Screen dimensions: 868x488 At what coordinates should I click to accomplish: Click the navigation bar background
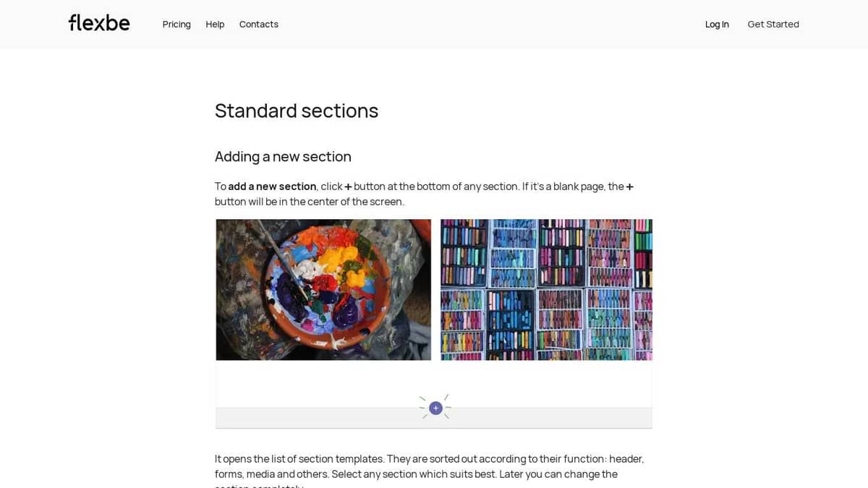tap(434, 24)
